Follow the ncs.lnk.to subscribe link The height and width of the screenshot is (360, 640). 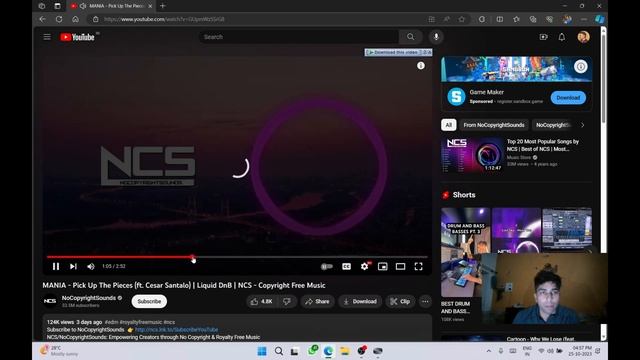[x=176, y=329]
